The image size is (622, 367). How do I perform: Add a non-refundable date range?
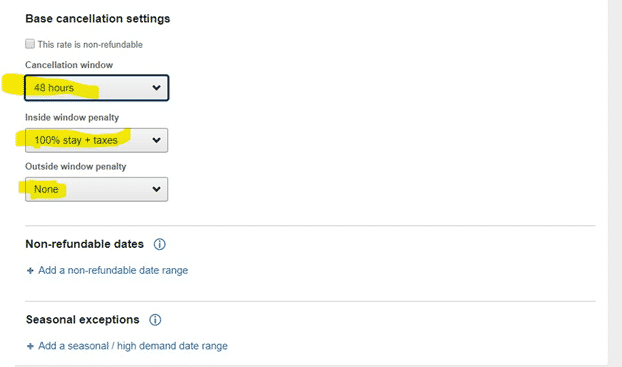(x=113, y=270)
